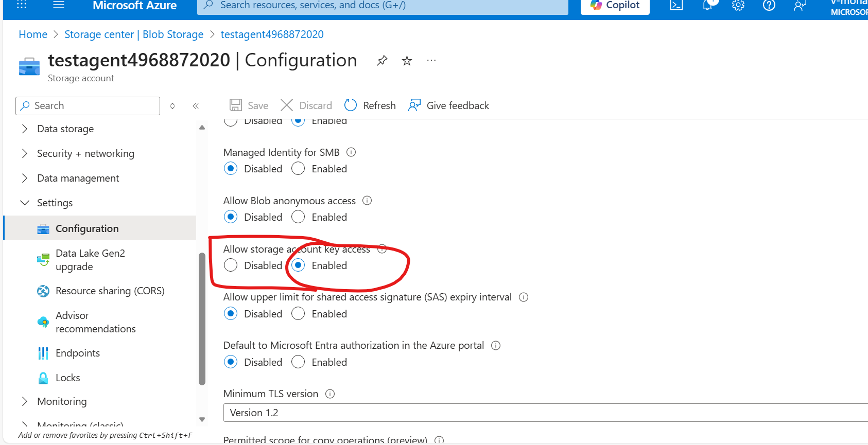
Task: Pin the Configuration page to dashboard
Action: (x=382, y=61)
